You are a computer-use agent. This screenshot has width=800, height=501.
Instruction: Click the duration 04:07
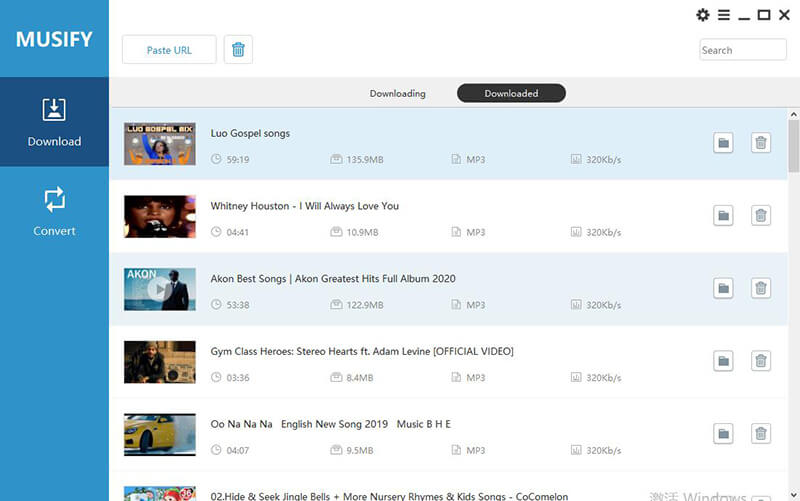238,450
